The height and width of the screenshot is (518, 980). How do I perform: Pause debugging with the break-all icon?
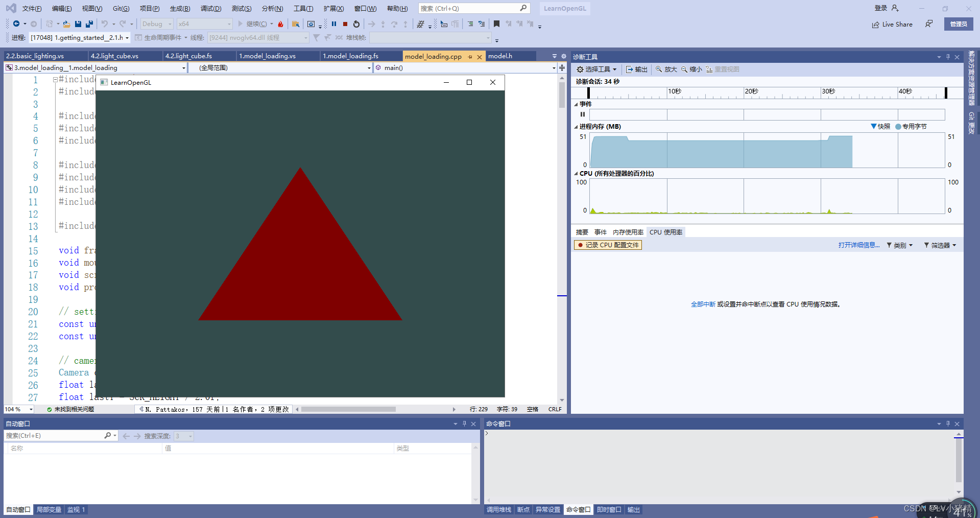pos(334,24)
